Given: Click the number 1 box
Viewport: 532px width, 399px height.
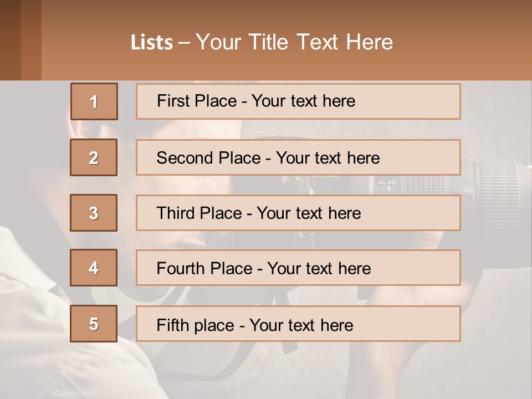Looking at the screenshot, I should (94, 101).
